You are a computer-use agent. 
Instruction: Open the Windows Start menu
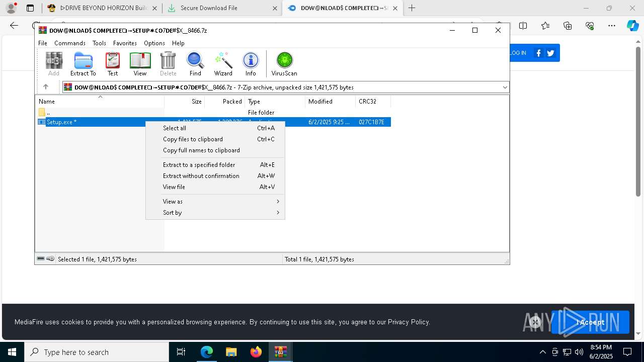[12, 352]
